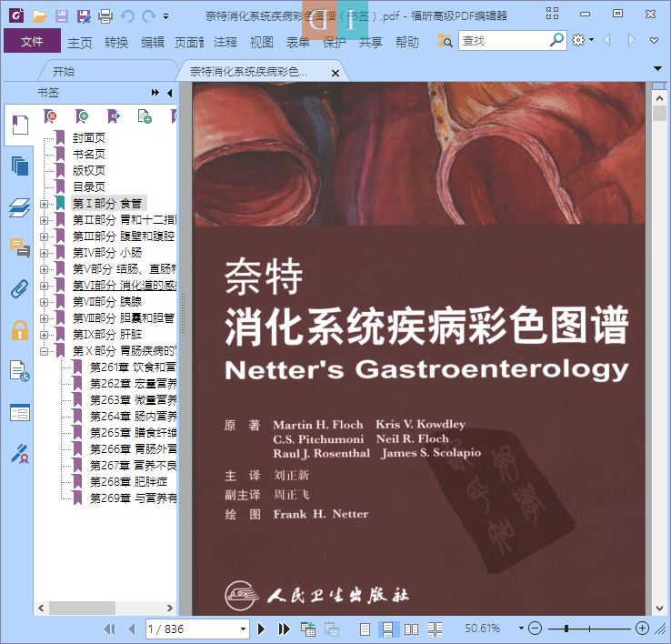Switch to the 转换 ribbon tab
The width and height of the screenshot is (671, 644).
(116, 43)
